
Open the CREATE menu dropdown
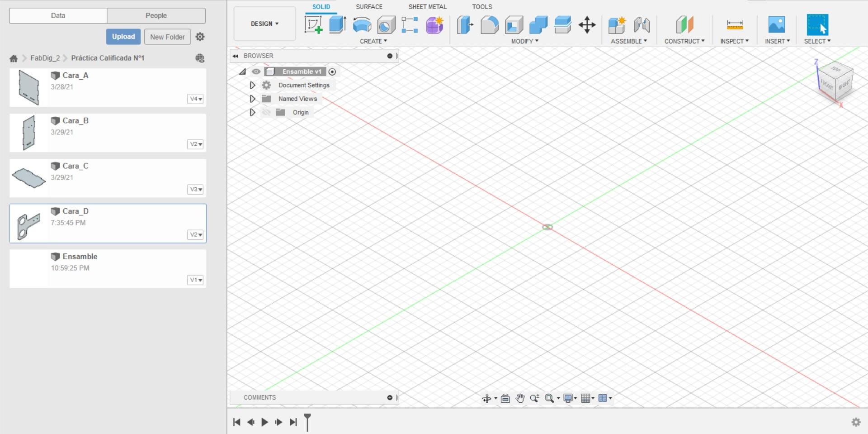click(373, 41)
